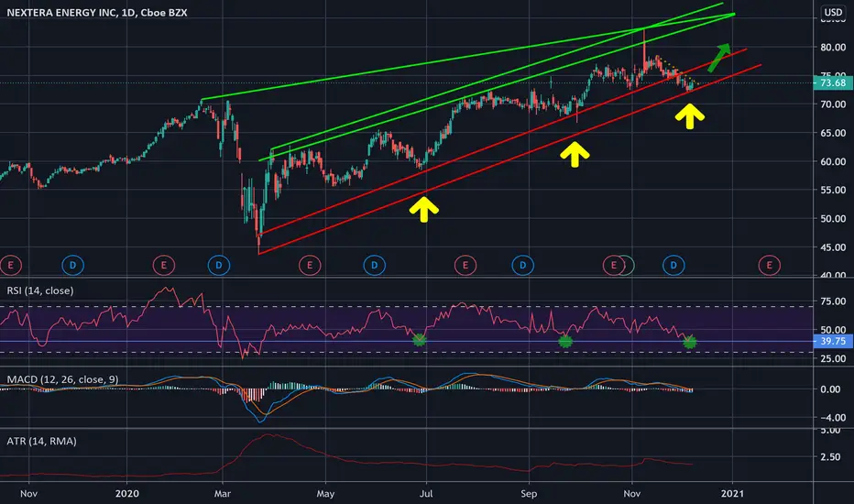Click the 55.00 price axis label

click(833, 191)
